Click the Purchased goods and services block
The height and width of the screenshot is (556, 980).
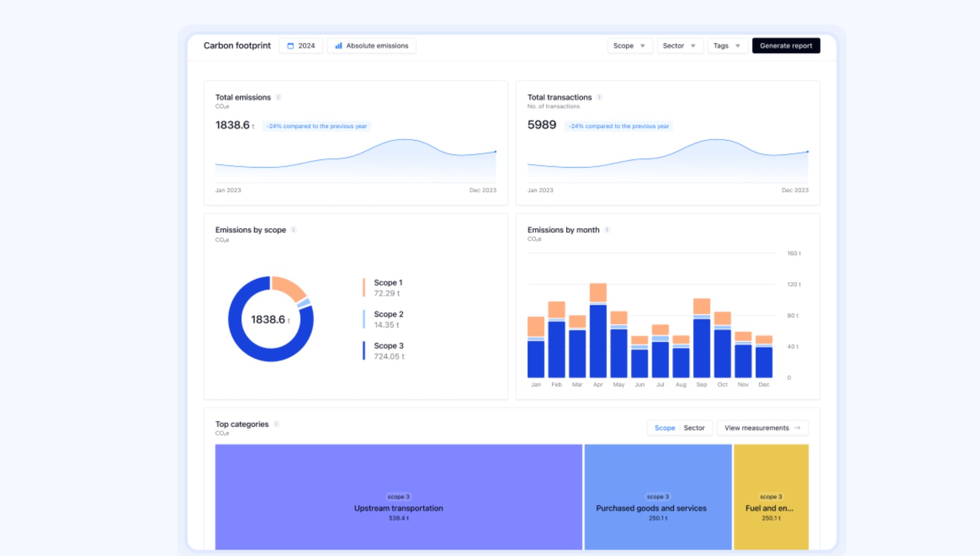click(657, 497)
